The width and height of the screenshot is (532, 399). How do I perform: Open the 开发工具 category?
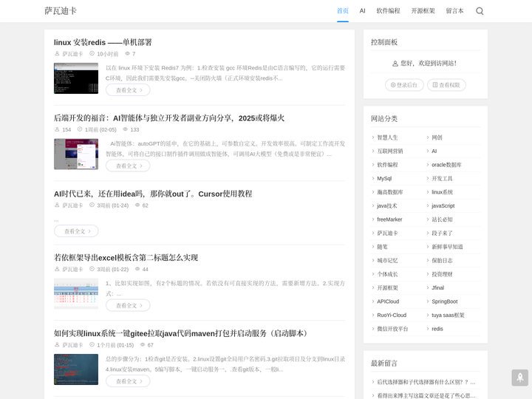[x=442, y=179]
